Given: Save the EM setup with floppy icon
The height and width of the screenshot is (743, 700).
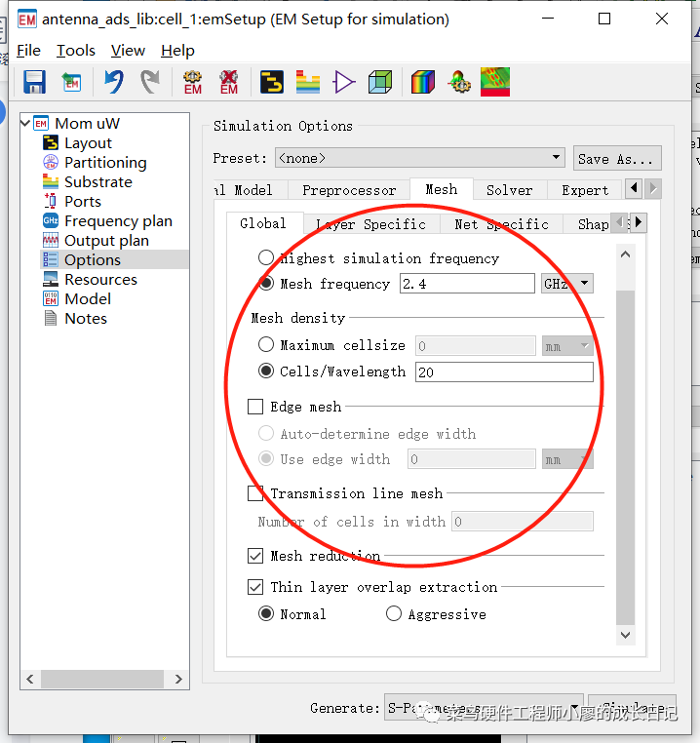Looking at the screenshot, I should [34, 83].
